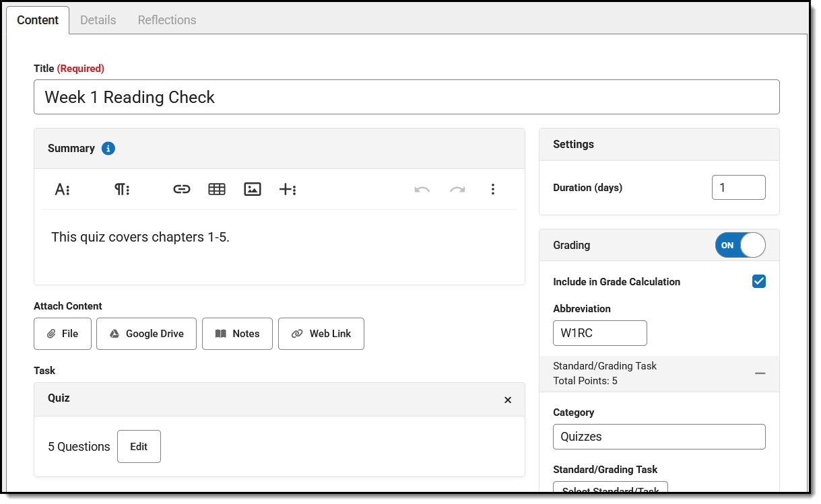
Task: Open the Category Quizzes dropdown
Action: coord(659,436)
